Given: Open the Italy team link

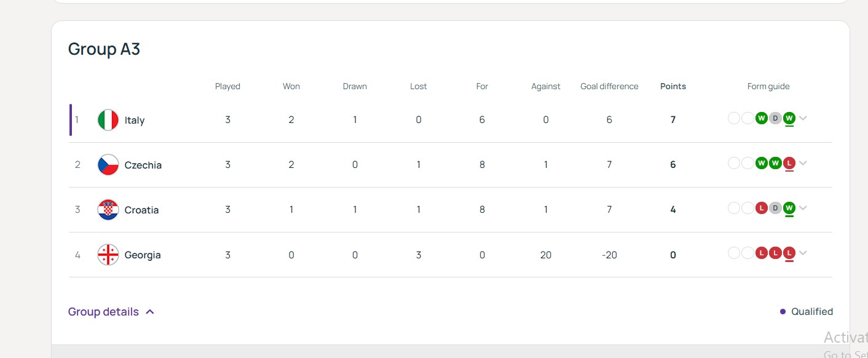Looking at the screenshot, I should [134, 120].
